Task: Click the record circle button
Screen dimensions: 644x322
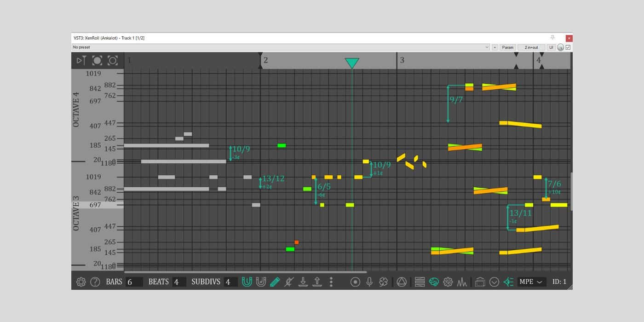Action: (355, 282)
